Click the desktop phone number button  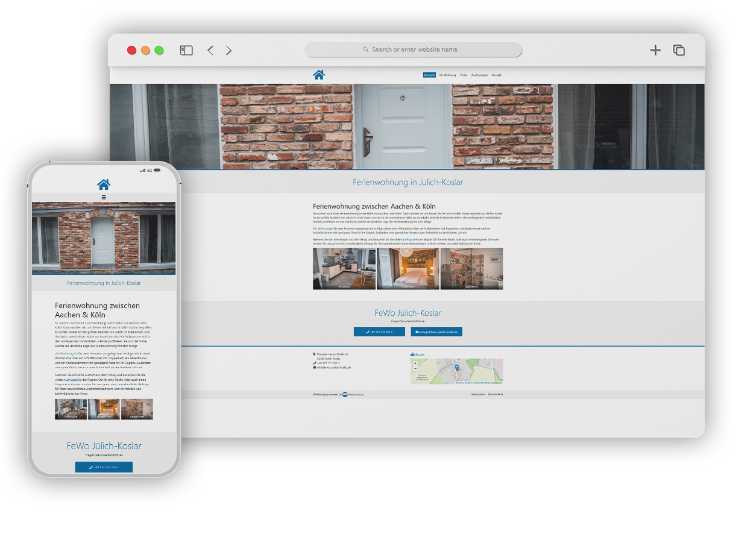click(379, 332)
